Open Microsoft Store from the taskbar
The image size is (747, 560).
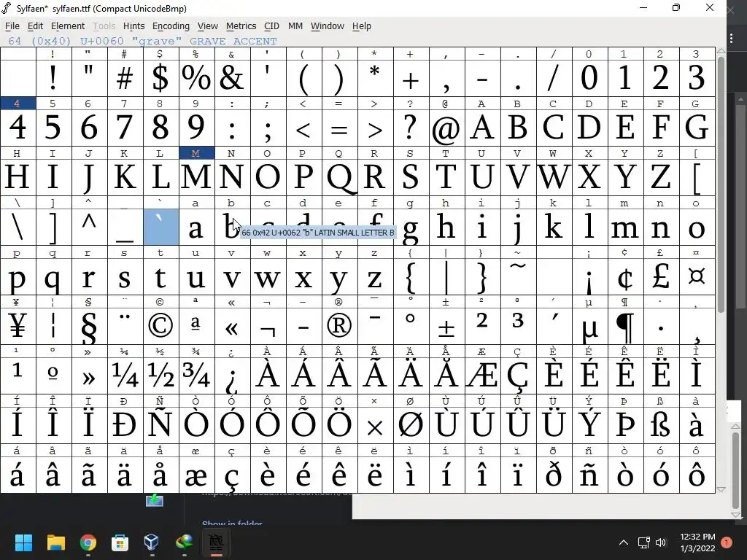[120, 542]
